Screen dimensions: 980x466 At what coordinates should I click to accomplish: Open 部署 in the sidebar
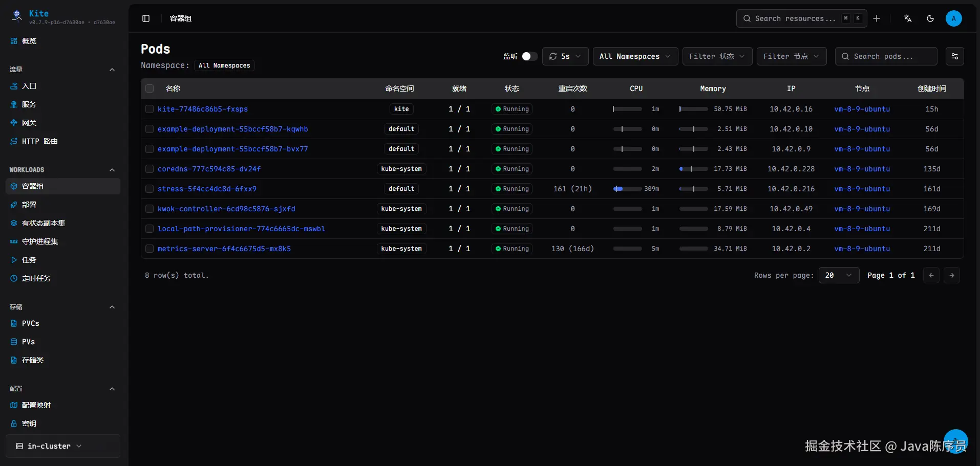29,205
